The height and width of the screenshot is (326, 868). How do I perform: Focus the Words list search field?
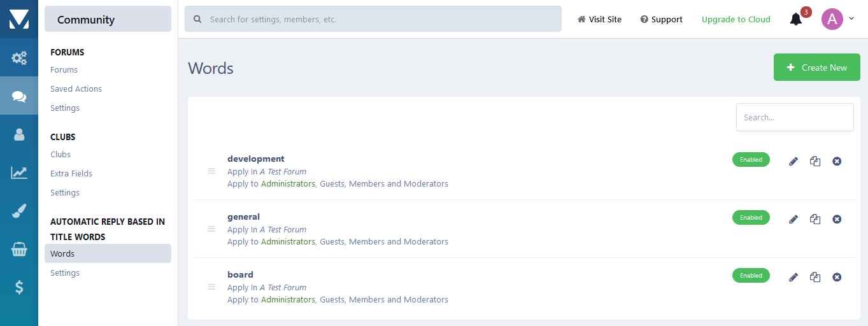794,117
